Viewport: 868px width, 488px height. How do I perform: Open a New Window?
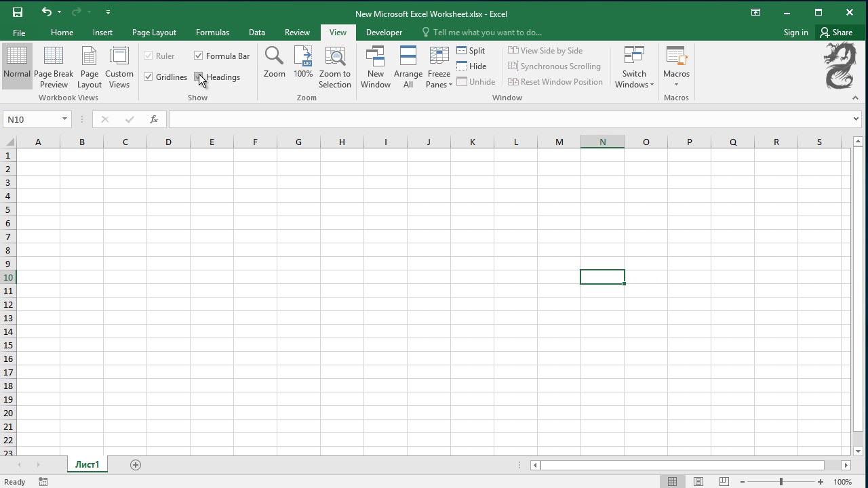[376, 67]
